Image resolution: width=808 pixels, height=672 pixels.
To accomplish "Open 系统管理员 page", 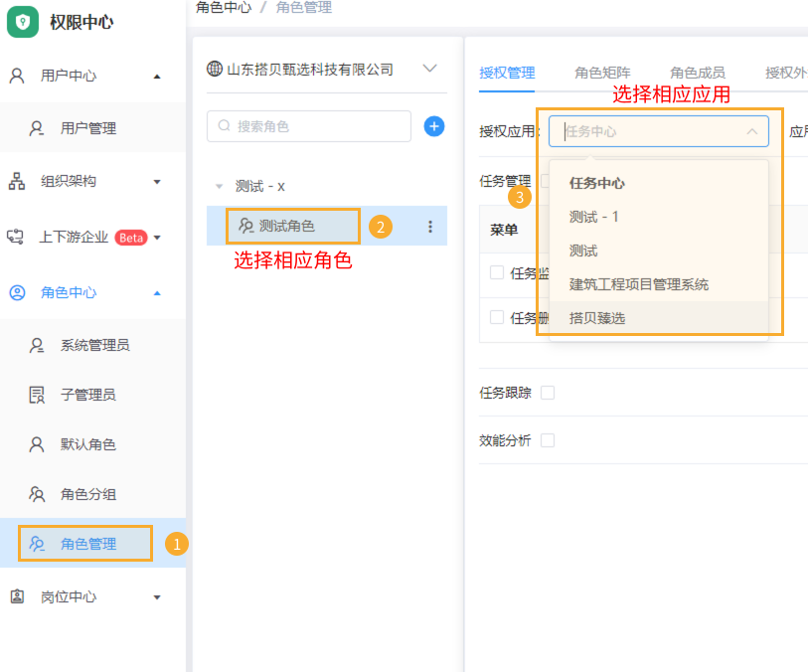I will 92,345.
